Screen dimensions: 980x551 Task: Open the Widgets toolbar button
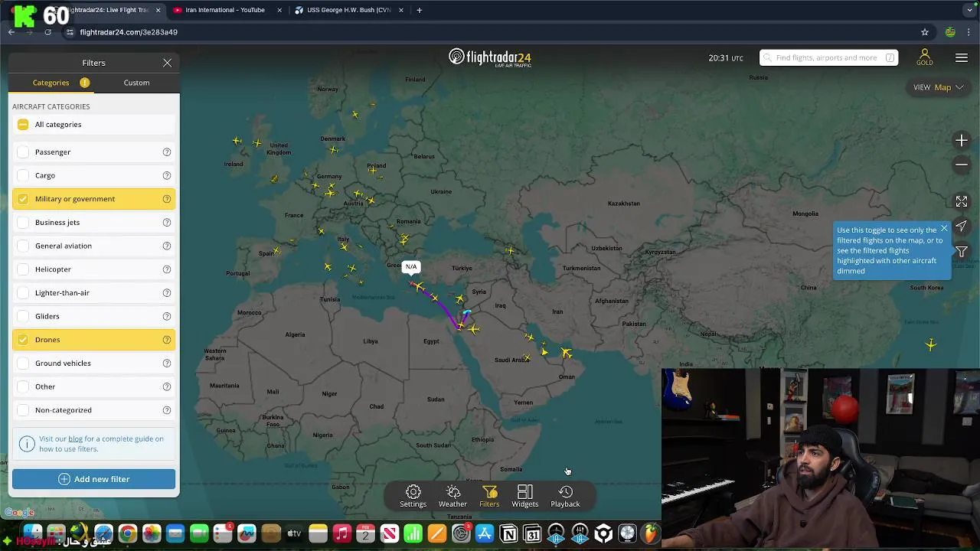click(525, 496)
